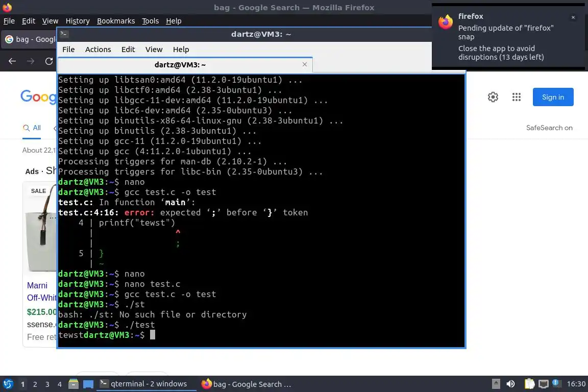Select qterminal - 2 windows taskbar item
The height and width of the screenshot is (392, 588).
pyautogui.click(x=146, y=384)
